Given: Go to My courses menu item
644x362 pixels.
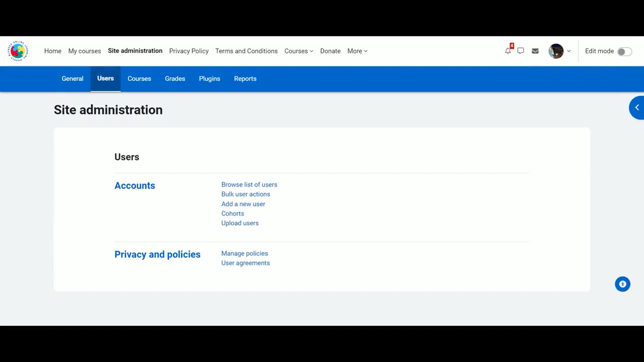Looking at the screenshot, I should click(x=85, y=51).
